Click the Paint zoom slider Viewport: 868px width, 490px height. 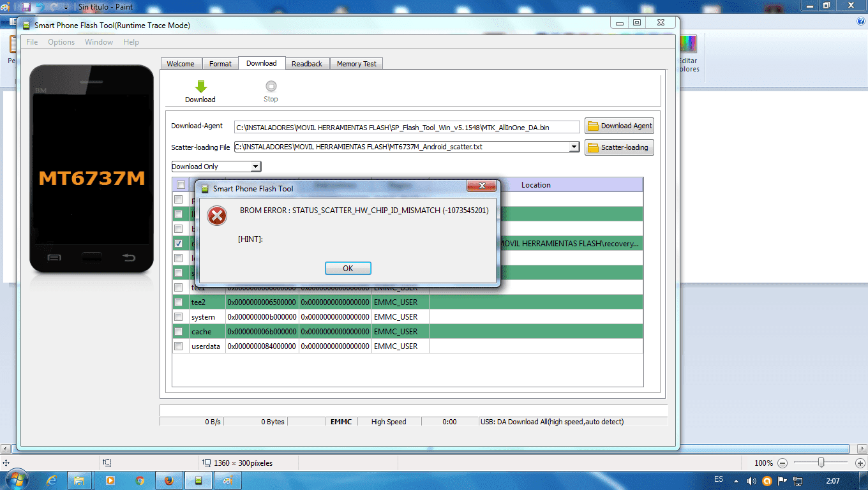[821, 463]
